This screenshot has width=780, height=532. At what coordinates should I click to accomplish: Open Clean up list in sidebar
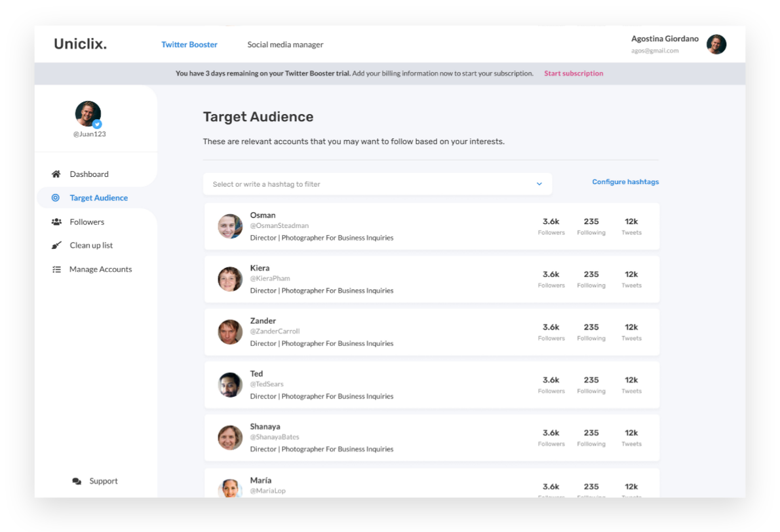91,245
